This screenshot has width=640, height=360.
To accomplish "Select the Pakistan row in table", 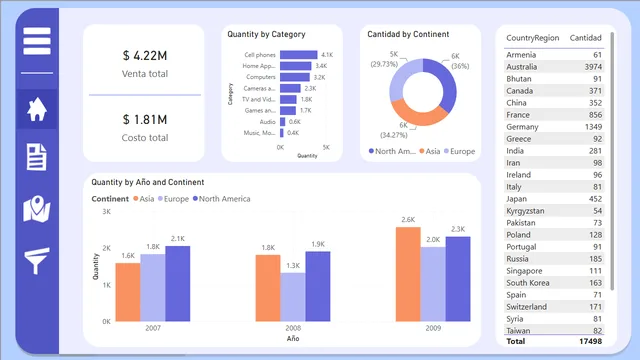I will pos(554,223).
